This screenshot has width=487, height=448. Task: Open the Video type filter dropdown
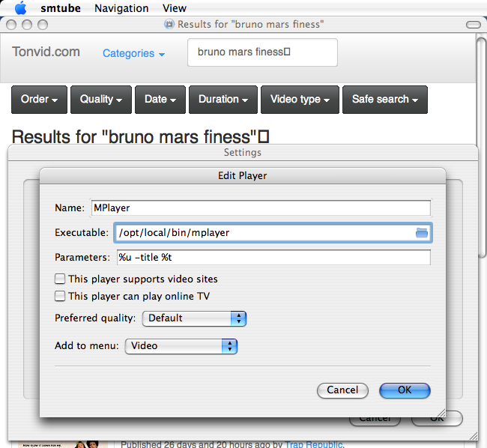click(300, 100)
